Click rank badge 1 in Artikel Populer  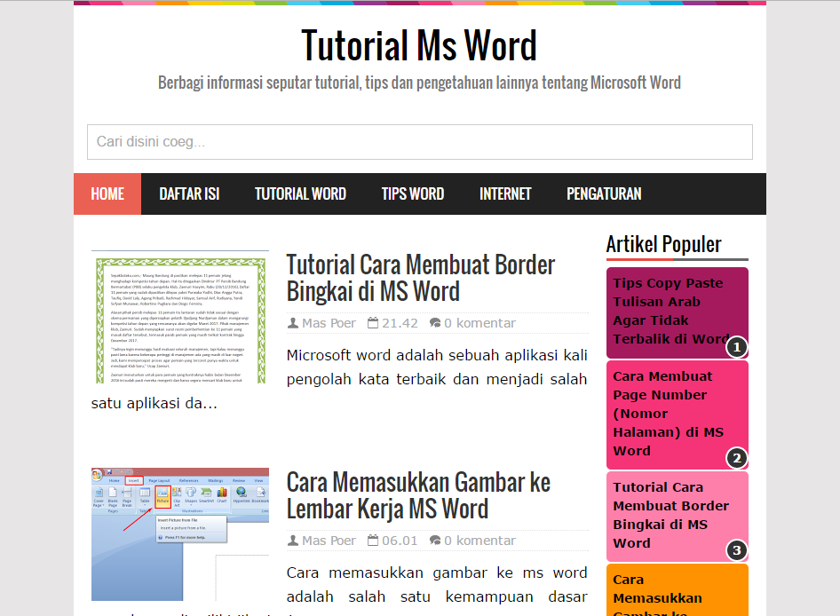click(x=737, y=347)
